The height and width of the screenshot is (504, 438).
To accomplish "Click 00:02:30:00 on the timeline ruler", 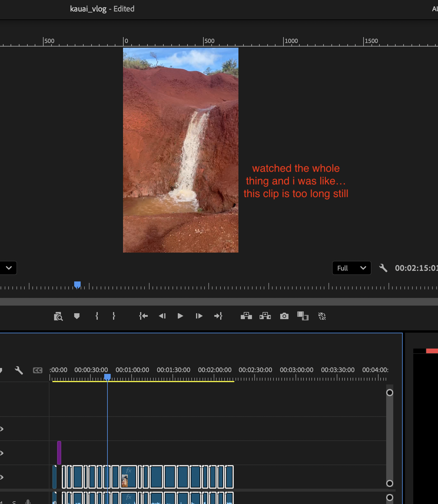I will point(255,370).
